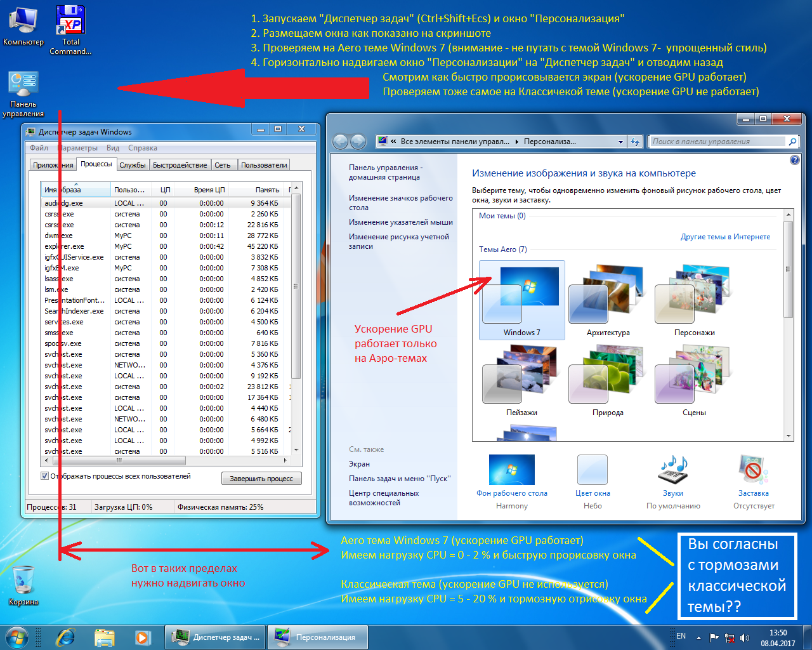Click the EN language indicator

pyautogui.click(x=681, y=636)
